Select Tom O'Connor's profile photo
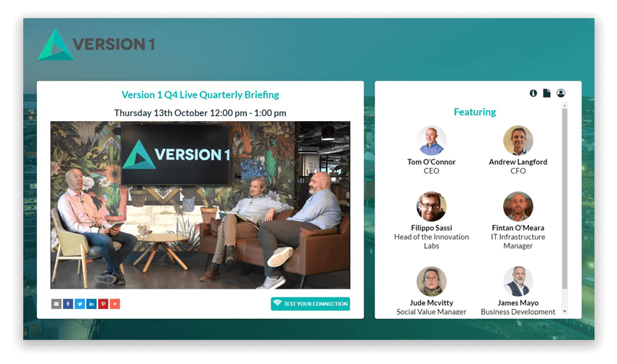 pyautogui.click(x=431, y=141)
